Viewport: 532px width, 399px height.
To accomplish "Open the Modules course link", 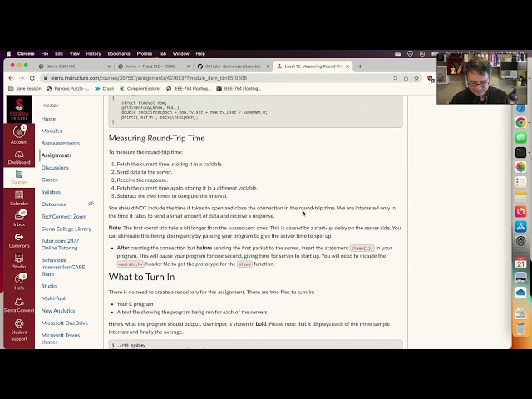I will point(52,131).
